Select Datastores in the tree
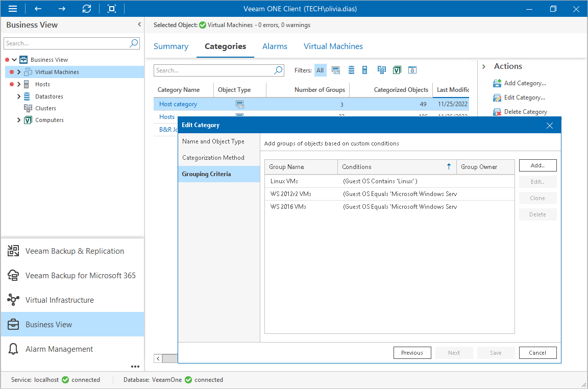588x389 pixels. (49, 96)
